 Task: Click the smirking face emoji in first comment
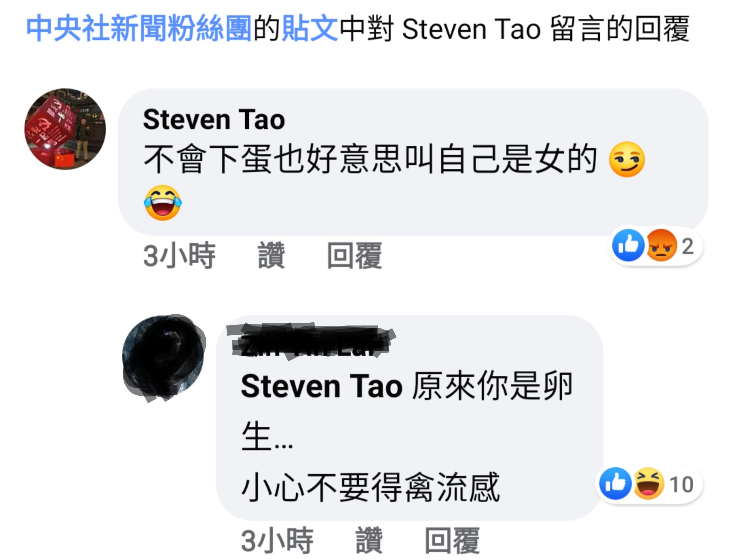click(x=626, y=159)
